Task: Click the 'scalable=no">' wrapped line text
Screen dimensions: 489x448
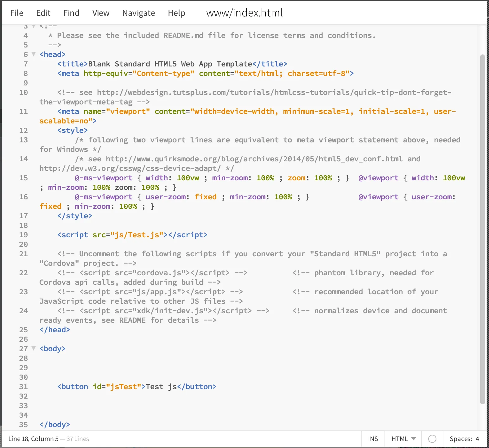Action: pyautogui.click(x=68, y=121)
